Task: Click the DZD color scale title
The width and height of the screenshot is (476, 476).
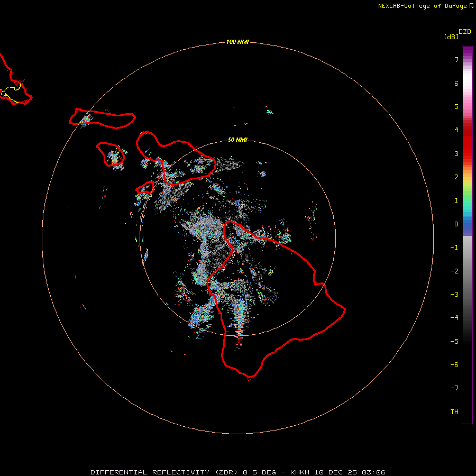Action: pos(465,32)
